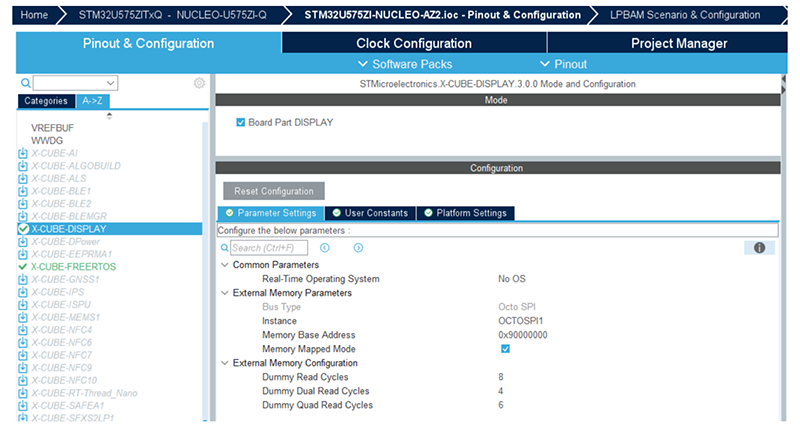Viewport: 800px width, 430px height.
Task: Click the green check icon beside X-CUBE-DISPLAY
Action: [x=23, y=229]
